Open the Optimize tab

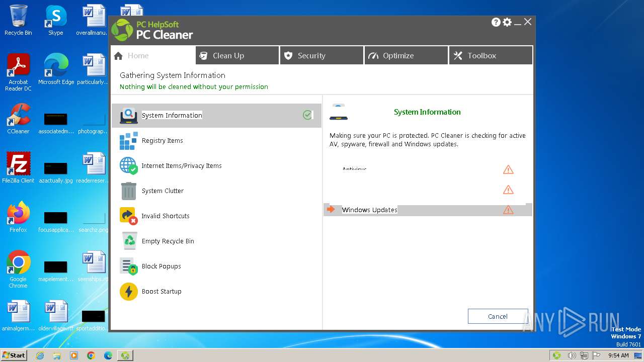(x=407, y=55)
